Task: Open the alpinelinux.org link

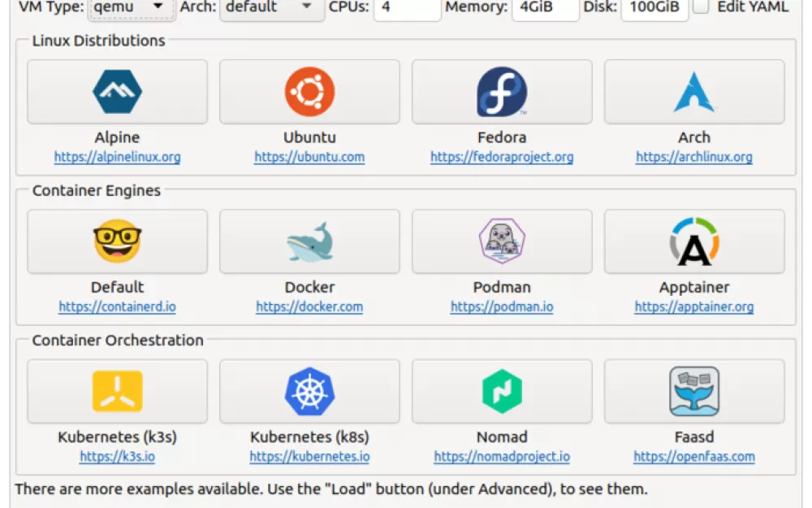Action: coord(118,157)
